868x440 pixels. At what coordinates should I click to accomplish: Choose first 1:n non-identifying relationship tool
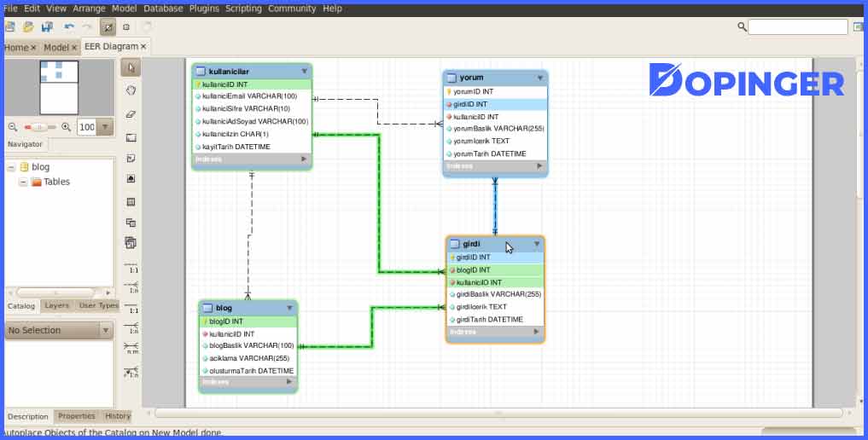click(131, 287)
